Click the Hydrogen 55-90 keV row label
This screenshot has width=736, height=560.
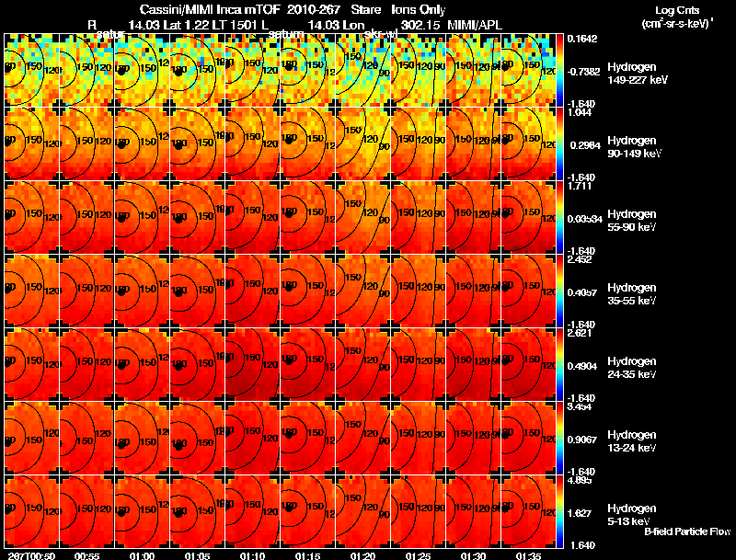click(x=632, y=221)
